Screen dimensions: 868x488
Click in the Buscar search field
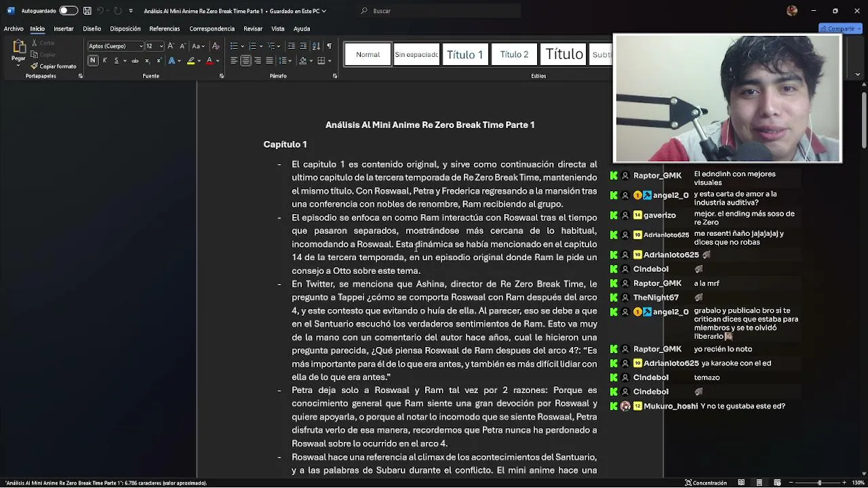click(441, 11)
